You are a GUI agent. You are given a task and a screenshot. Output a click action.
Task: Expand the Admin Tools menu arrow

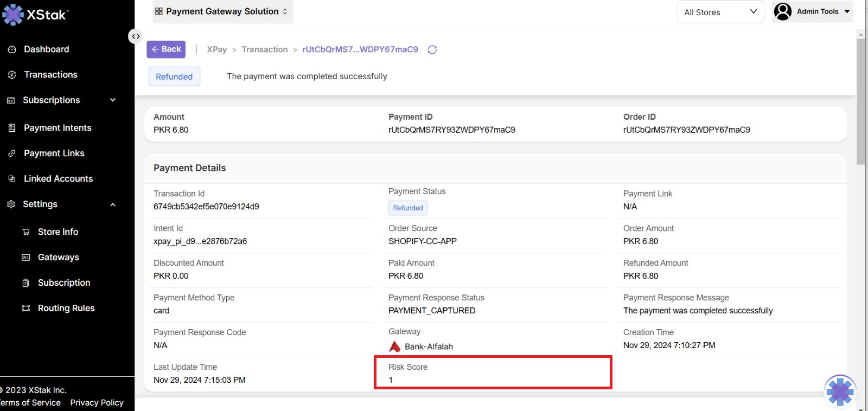coord(847,11)
